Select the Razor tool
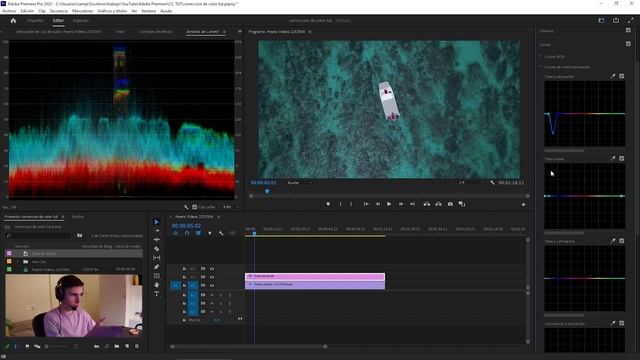Viewport: 640px width, 360px height. click(x=157, y=249)
